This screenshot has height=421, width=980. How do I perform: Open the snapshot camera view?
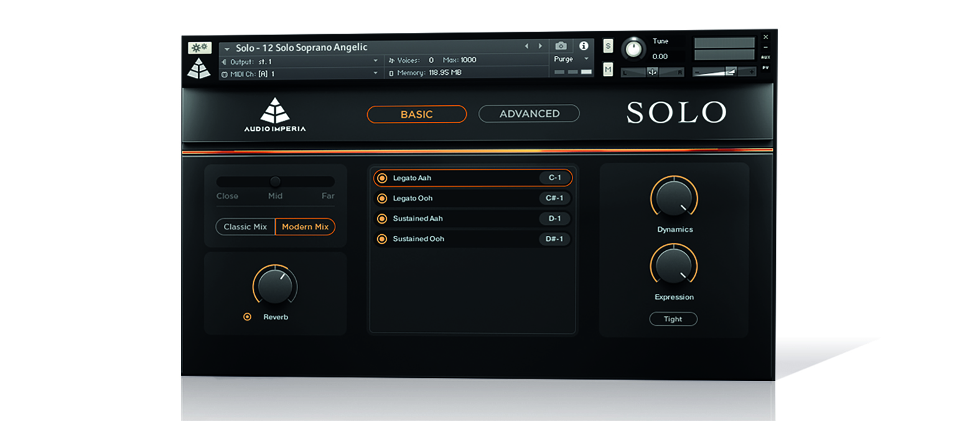(561, 46)
